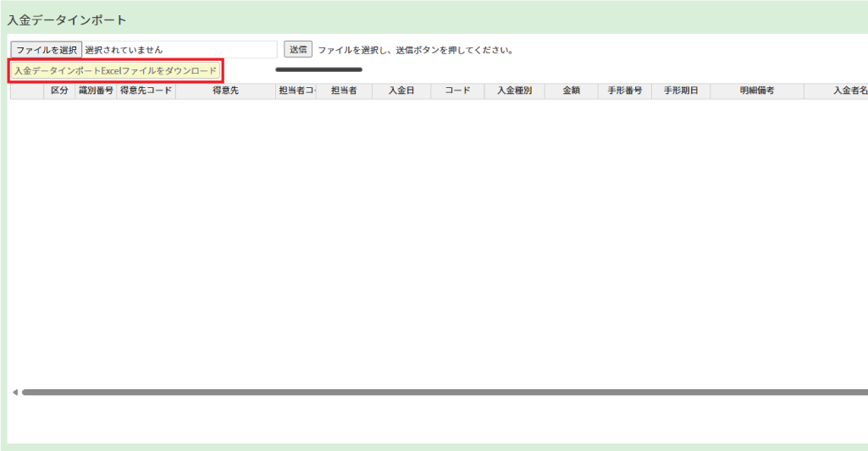
Task: Click the ファイルを選択 button
Action: 47,50
